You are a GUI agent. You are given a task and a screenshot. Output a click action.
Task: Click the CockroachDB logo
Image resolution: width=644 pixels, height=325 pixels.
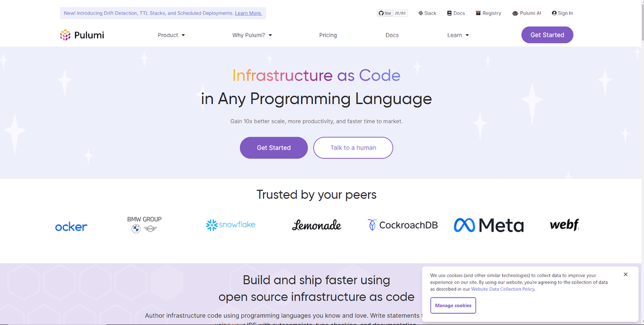pyautogui.click(x=402, y=225)
